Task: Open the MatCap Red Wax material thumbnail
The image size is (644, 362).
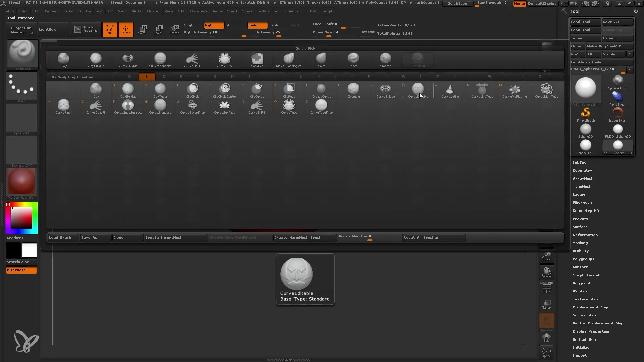Action: (x=21, y=184)
